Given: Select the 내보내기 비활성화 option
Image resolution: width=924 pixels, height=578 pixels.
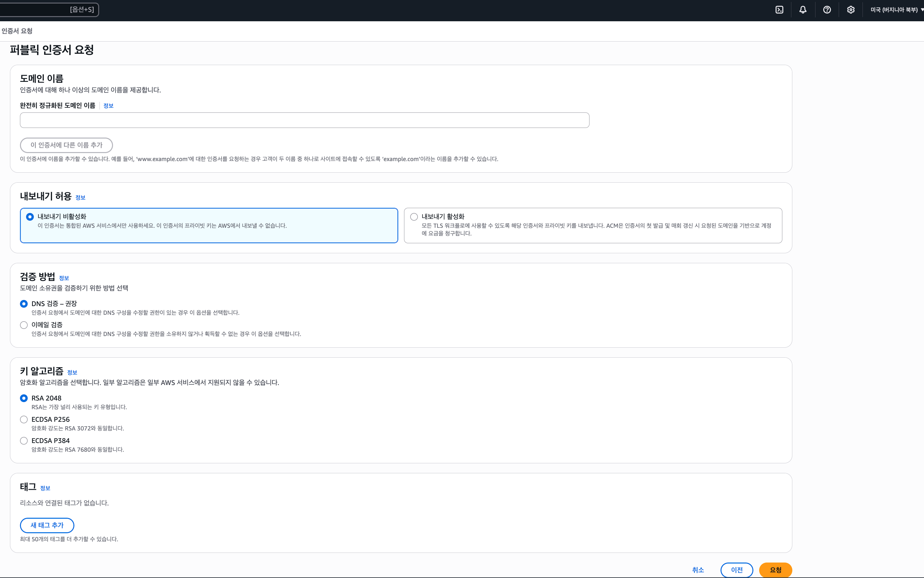Looking at the screenshot, I should click(30, 217).
